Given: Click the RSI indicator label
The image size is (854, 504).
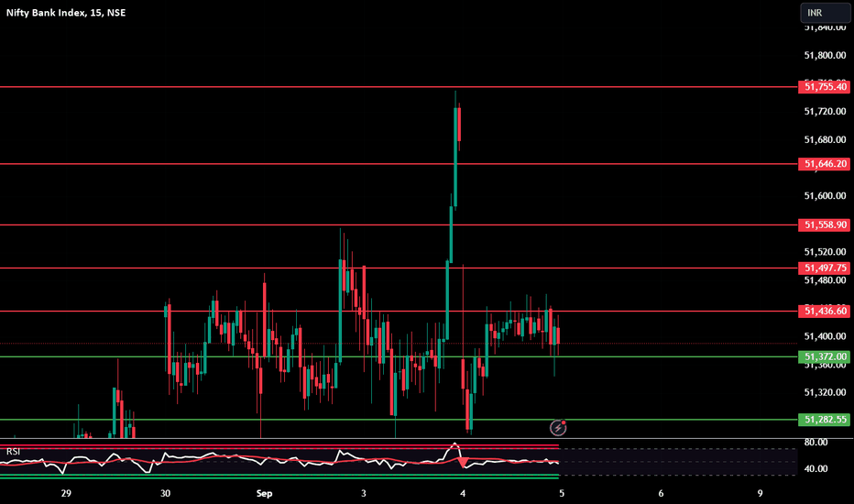Looking at the screenshot, I should tap(13, 451).
